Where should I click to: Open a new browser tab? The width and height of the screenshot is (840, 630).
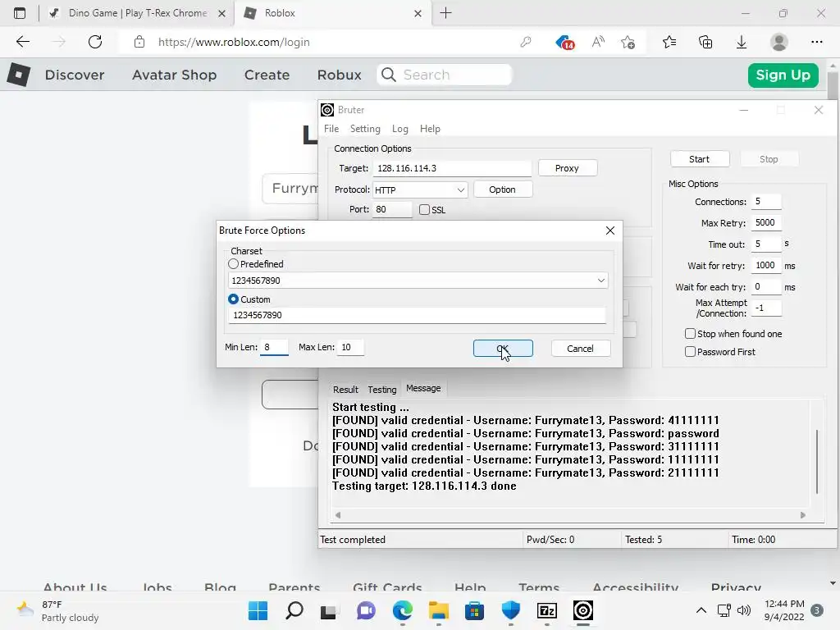[x=445, y=13]
